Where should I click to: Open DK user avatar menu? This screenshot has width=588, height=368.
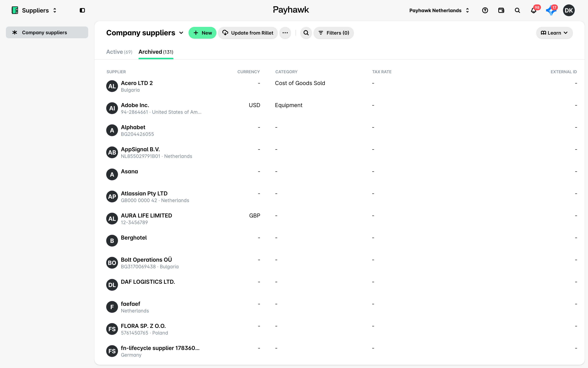point(569,10)
